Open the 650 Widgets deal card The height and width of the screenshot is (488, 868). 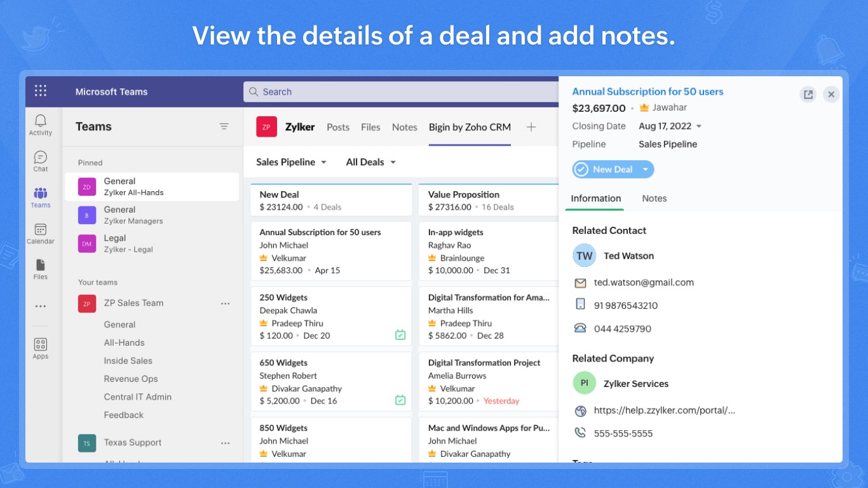[331, 382]
